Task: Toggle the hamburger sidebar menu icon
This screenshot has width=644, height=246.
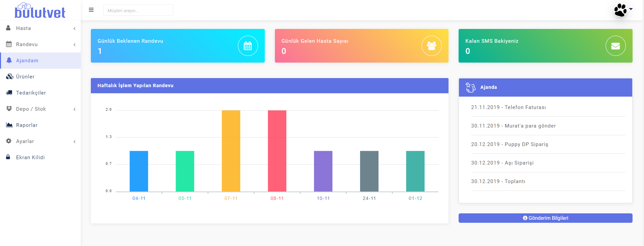Action: (x=91, y=10)
